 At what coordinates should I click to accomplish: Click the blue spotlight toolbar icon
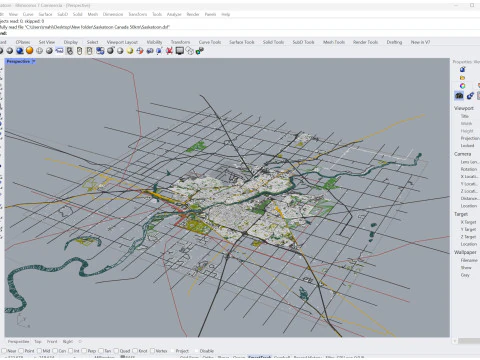point(159,51)
